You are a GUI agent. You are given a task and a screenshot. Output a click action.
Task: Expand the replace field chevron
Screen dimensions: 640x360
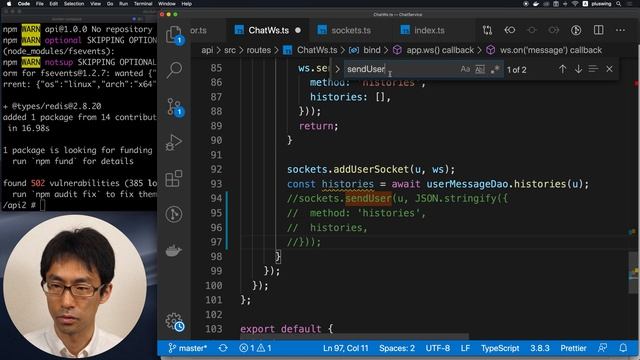338,69
